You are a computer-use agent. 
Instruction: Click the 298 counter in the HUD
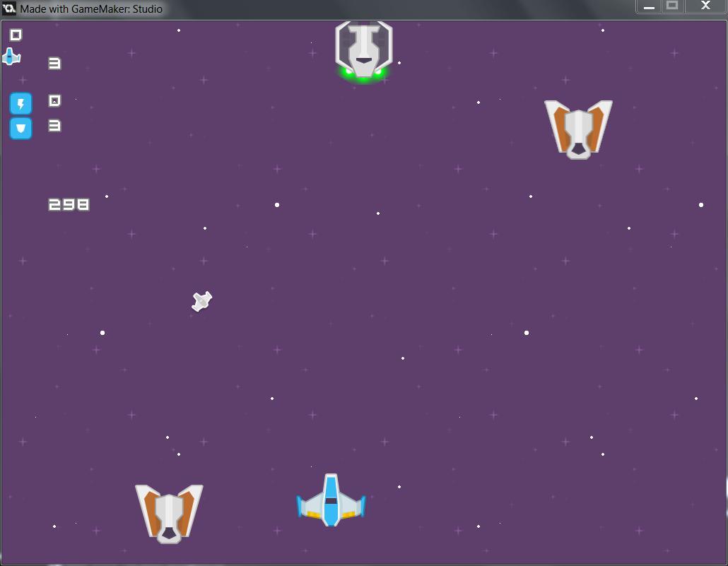69,205
